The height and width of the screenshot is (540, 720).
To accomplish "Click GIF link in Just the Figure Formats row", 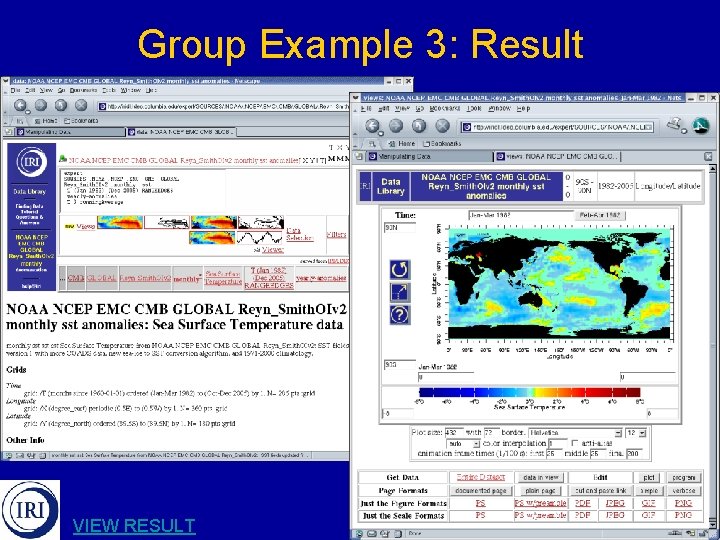I will (x=648, y=503).
